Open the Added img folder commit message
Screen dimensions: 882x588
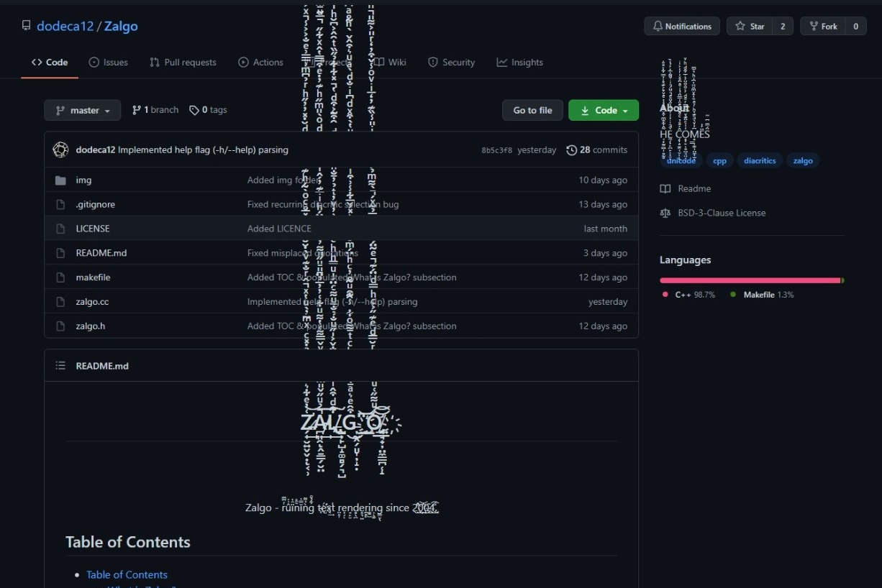283,180
